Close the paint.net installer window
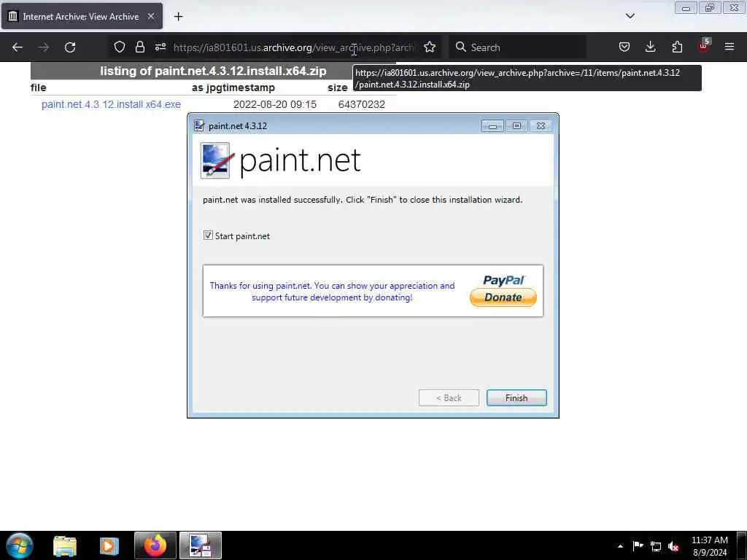The image size is (747, 560). tap(541, 125)
